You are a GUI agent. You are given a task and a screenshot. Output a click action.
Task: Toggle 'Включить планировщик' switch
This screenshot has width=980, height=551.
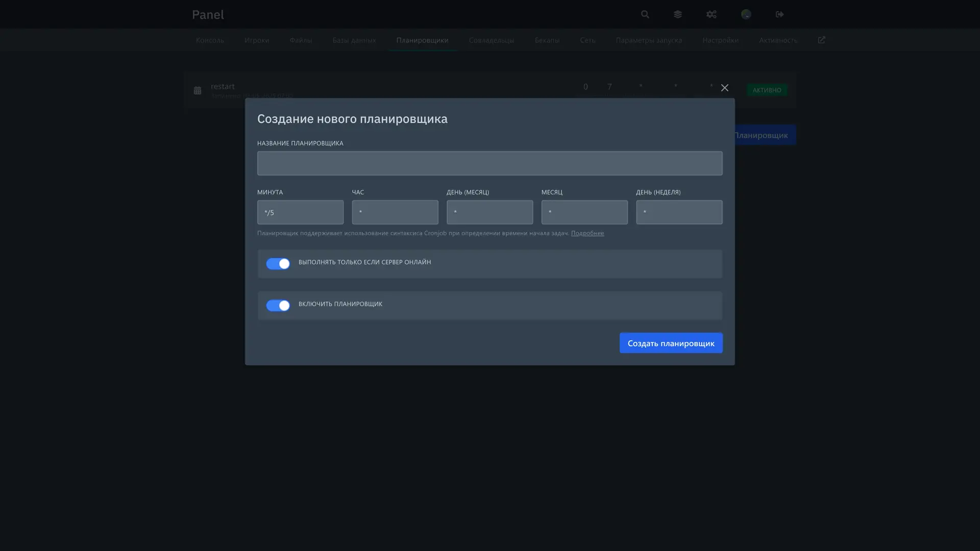click(278, 306)
